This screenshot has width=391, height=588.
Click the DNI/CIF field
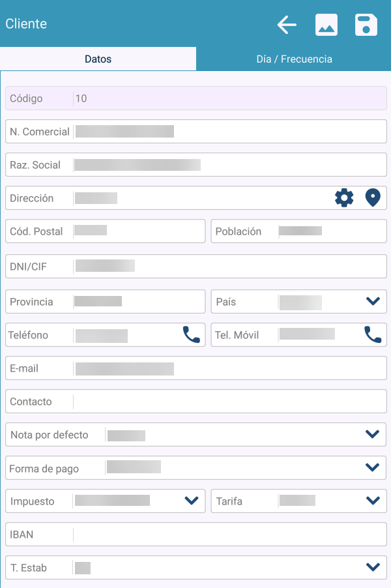tap(228, 266)
